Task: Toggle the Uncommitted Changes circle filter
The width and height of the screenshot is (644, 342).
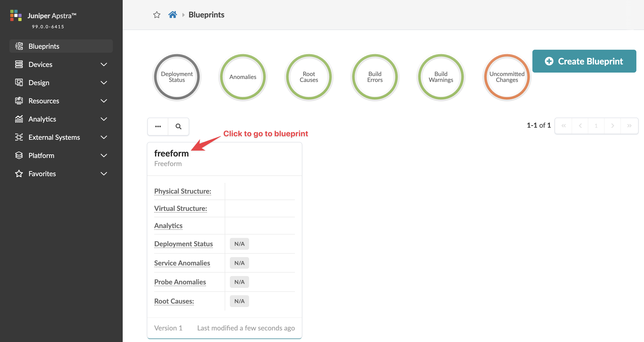Action: (x=507, y=77)
